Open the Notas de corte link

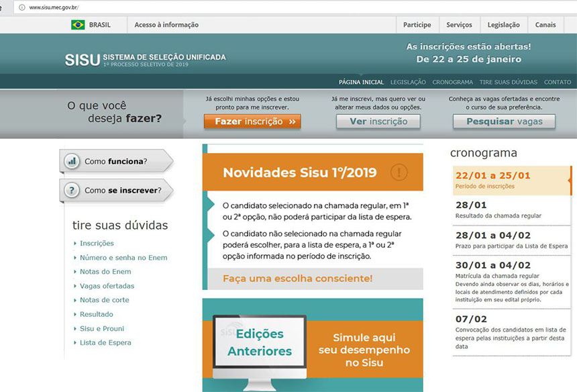105,300
